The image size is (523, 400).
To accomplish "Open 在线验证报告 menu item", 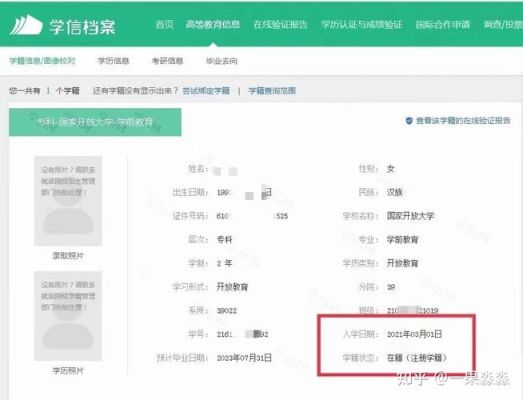I will [x=281, y=24].
